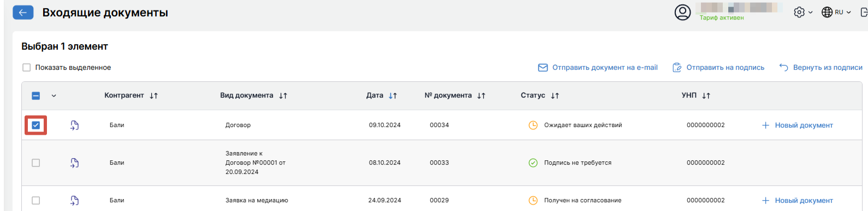Click the plus icon in row 00034
The width and height of the screenshot is (868, 211).
(x=765, y=125)
